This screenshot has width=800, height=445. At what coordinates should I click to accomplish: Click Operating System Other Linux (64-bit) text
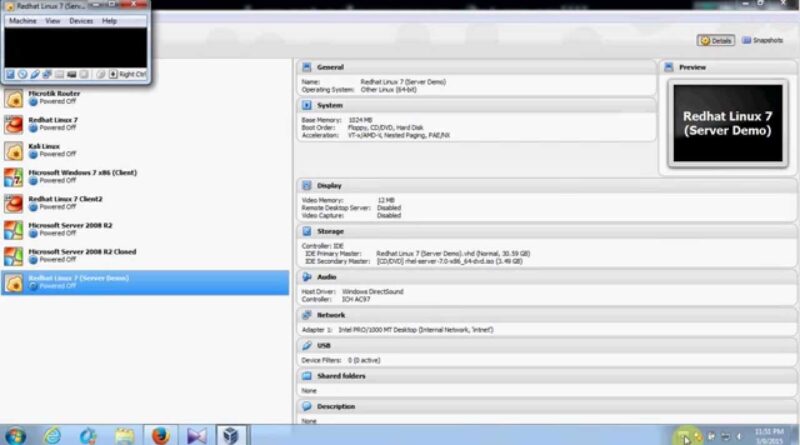359,90
